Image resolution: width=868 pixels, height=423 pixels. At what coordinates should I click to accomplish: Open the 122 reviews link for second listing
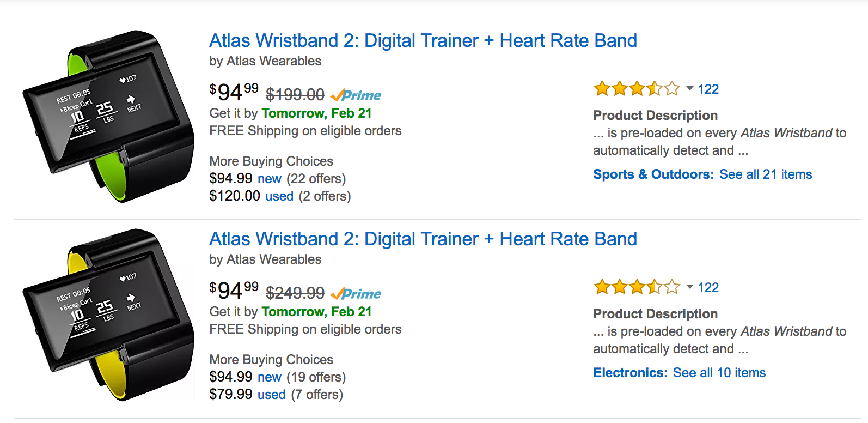(708, 288)
